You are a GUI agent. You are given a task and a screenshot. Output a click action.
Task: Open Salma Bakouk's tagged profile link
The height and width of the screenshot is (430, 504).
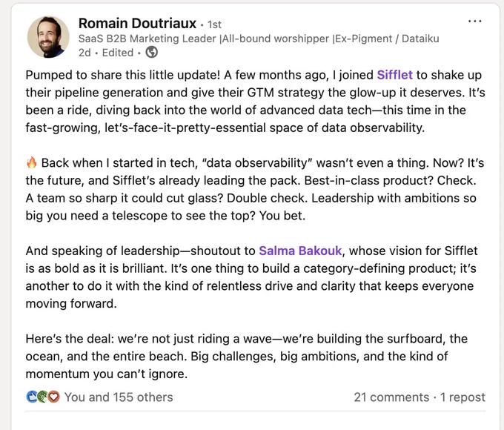[300, 251]
